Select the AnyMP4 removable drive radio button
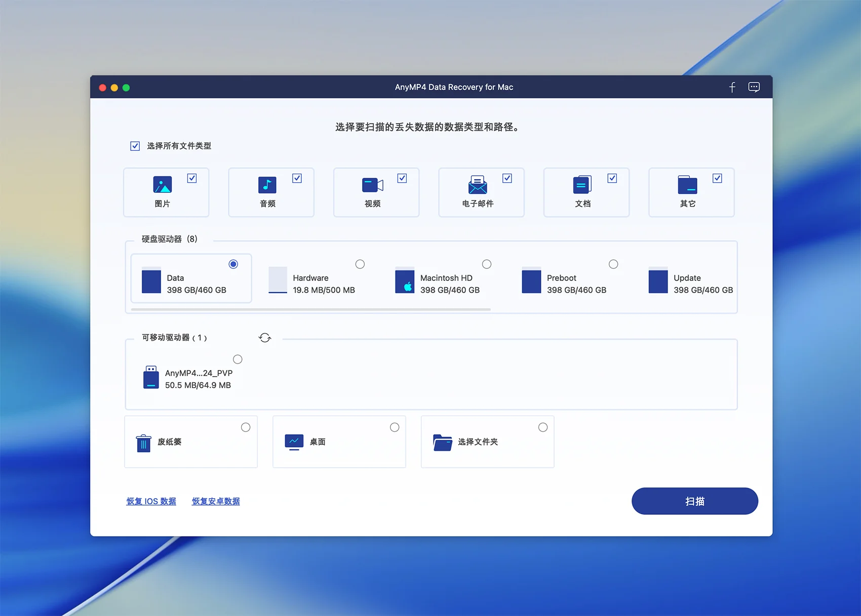Image resolution: width=861 pixels, height=616 pixels. point(238,359)
